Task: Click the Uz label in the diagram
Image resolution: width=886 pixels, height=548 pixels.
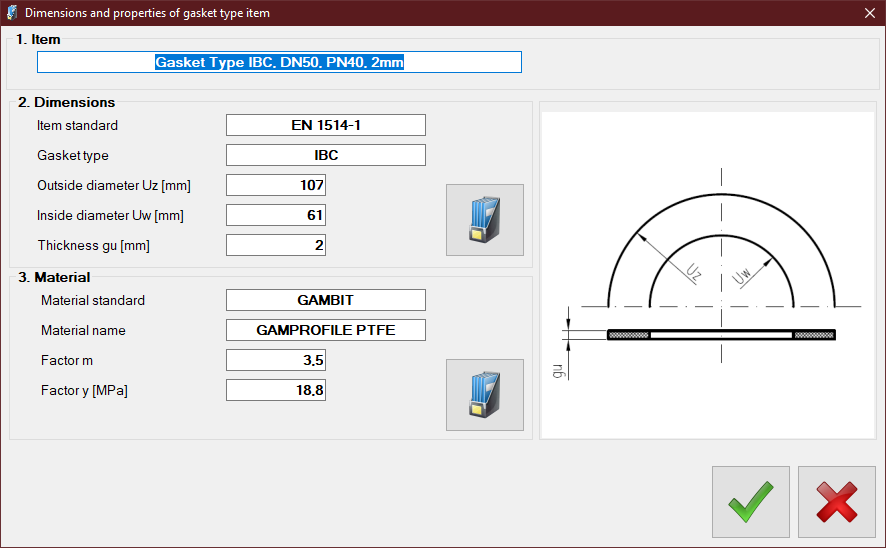Action: 695,271
